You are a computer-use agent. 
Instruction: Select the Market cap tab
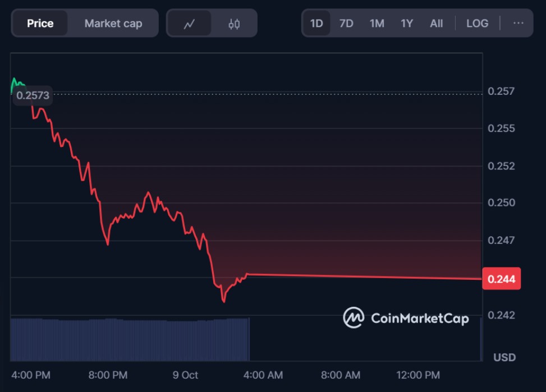[x=113, y=24]
